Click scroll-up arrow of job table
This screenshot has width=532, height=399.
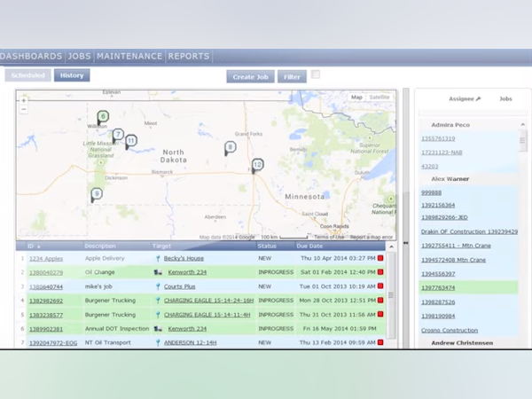coord(391,246)
